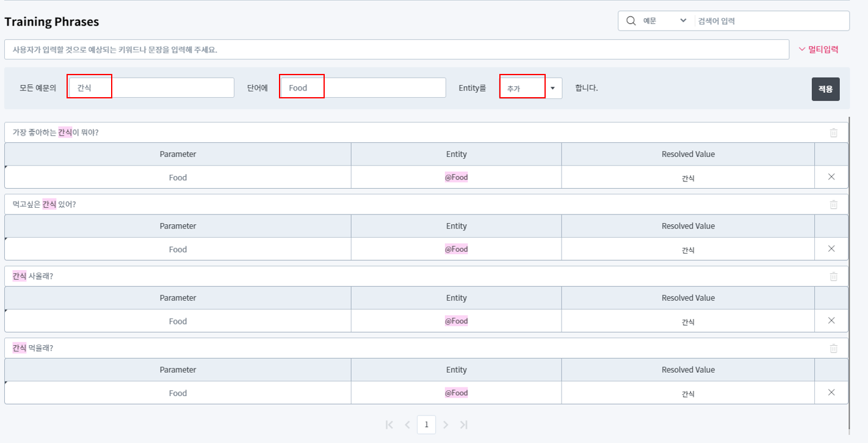Select page 1 in pagination
This screenshot has height=443, width=868.
coord(426,425)
